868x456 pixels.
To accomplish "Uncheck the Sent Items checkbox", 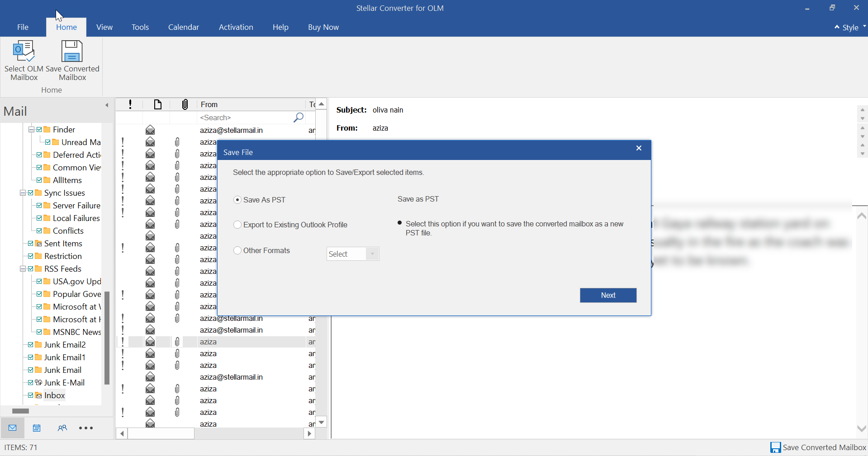I will [31, 244].
